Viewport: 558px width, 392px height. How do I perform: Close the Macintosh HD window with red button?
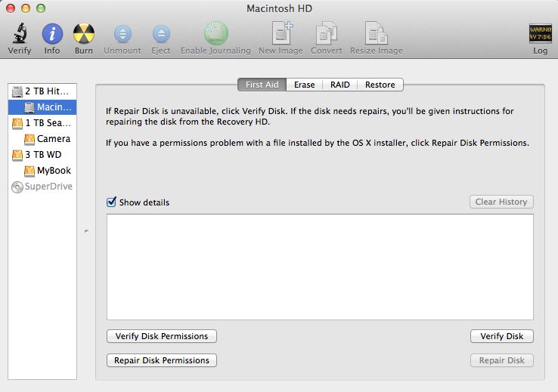click(11, 8)
